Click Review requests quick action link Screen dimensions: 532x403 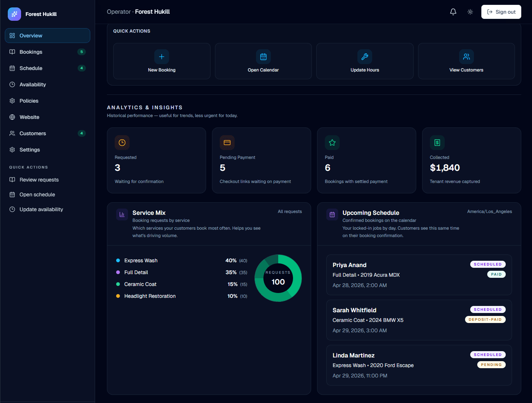(x=47, y=180)
